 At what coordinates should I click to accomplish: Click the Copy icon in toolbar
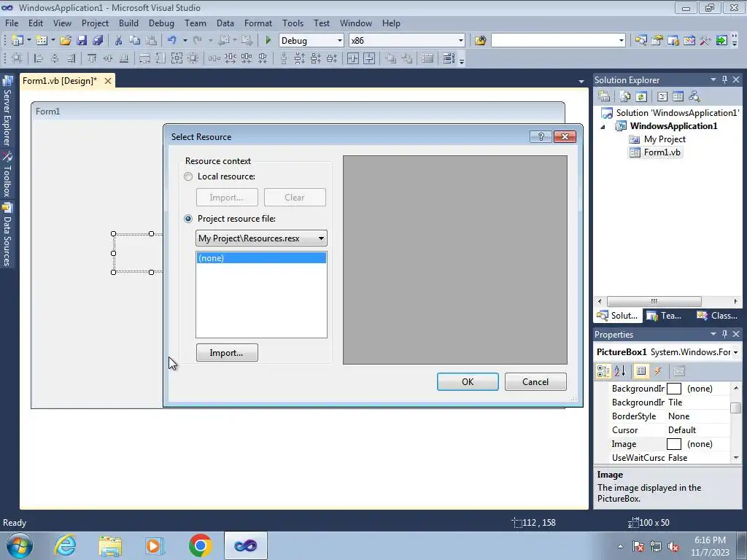click(x=134, y=41)
